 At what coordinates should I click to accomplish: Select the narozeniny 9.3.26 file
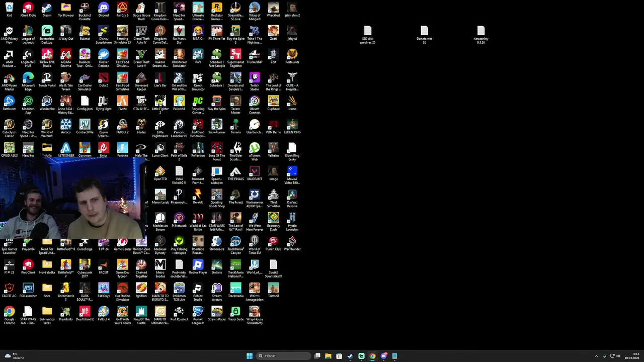tap(481, 35)
